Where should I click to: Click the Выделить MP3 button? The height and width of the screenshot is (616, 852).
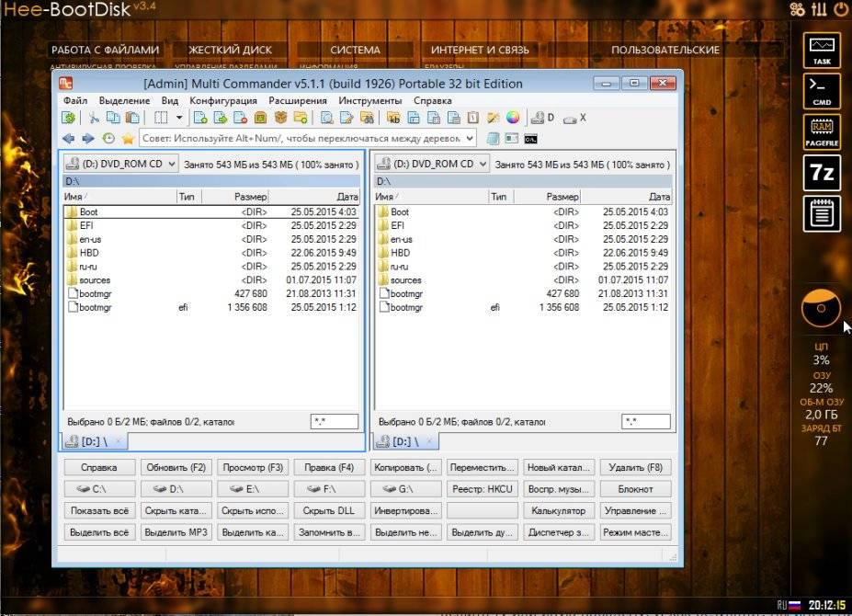tap(176, 532)
